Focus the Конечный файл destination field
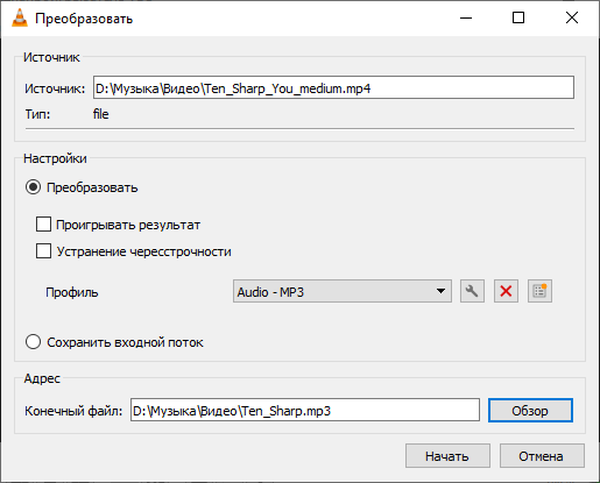600x483 pixels. click(x=305, y=410)
